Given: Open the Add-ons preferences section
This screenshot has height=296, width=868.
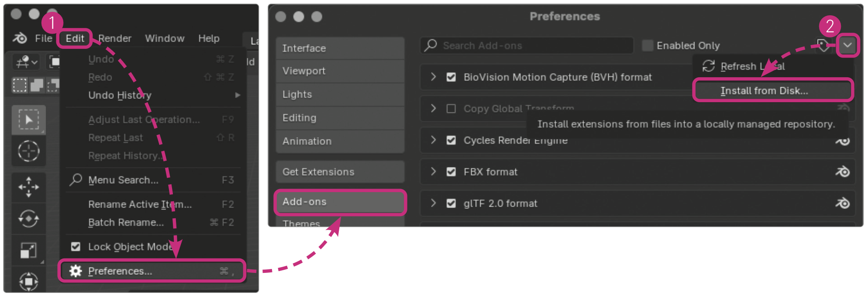Looking at the screenshot, I should [x=340, y=202].
